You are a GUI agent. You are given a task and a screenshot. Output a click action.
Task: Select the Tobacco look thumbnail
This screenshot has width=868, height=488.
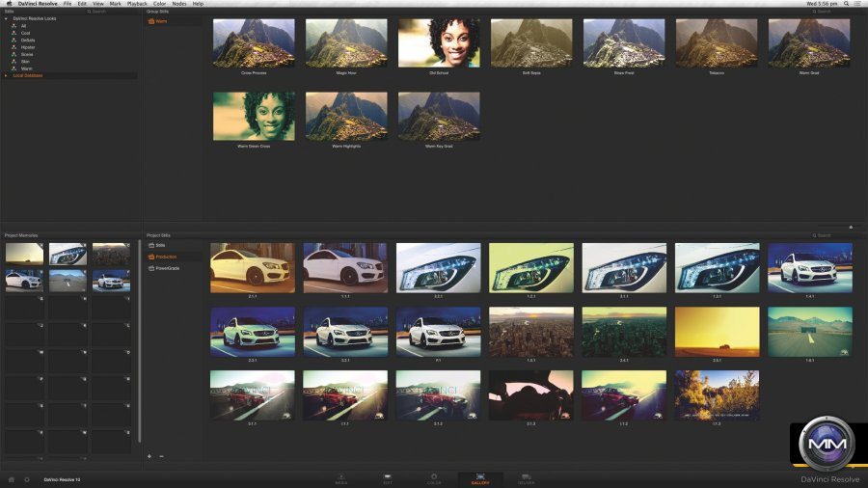click(717, 44)
